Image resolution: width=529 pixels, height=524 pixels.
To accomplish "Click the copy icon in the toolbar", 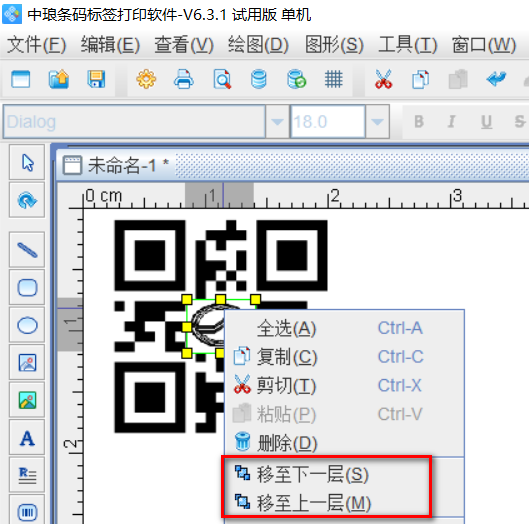I will point(421,80).
